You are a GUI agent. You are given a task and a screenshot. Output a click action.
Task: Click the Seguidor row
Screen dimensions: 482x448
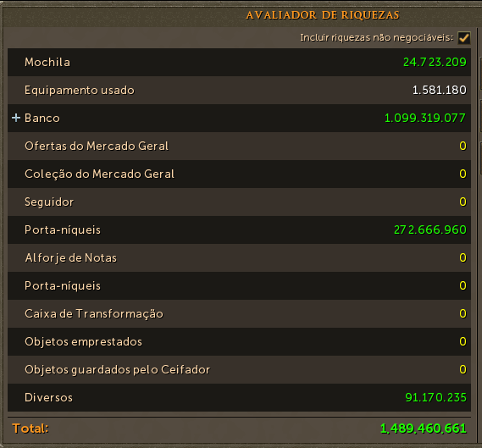[x=239, y=202]
